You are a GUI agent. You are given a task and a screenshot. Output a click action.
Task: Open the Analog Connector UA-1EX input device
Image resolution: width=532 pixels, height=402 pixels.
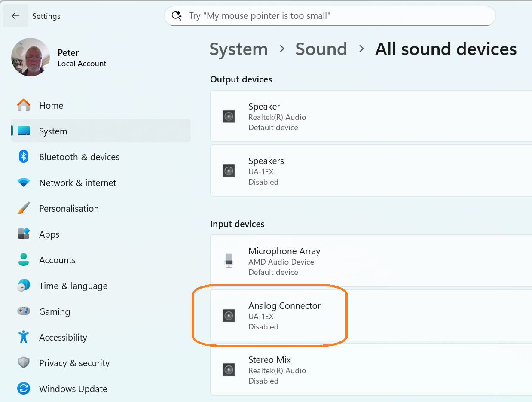(370, 316)
